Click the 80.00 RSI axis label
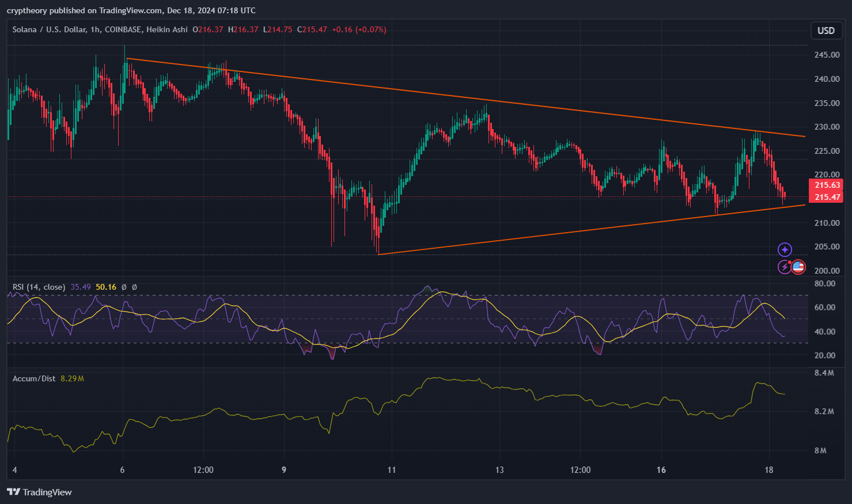Image resolution: width=852 pixels, height=504 pixels. 824,283
